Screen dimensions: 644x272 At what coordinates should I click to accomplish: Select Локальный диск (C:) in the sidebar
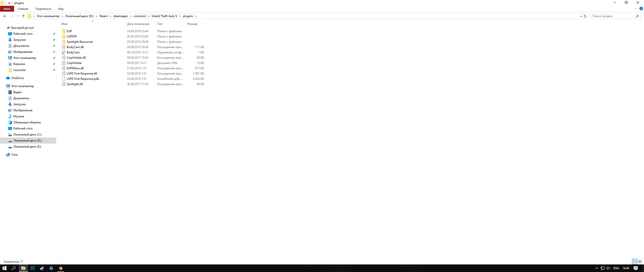[x=27, y=134]
